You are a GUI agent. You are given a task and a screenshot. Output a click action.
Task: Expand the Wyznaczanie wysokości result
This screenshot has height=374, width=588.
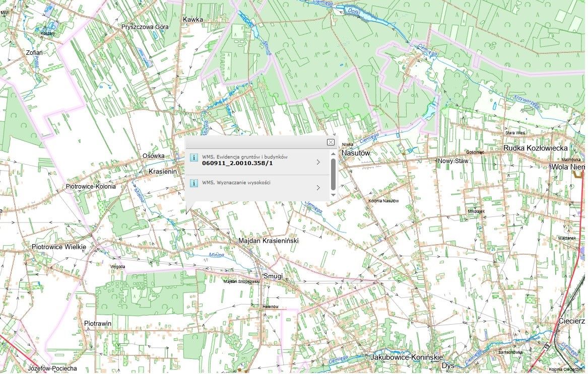tap(318, 187)
